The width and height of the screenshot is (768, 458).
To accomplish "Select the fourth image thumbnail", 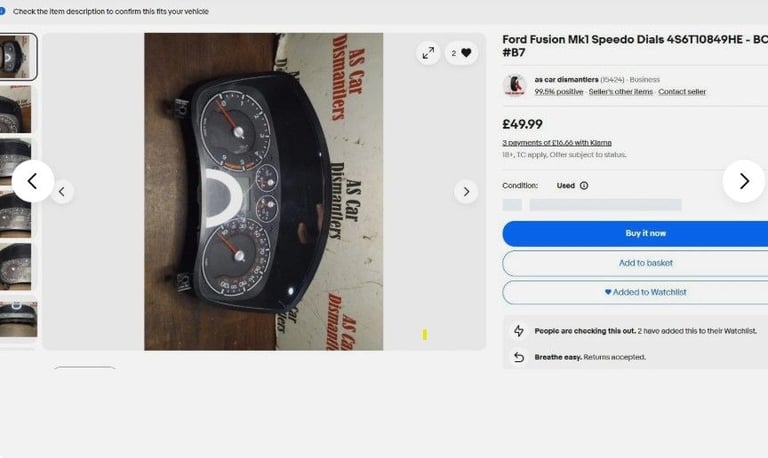I will coord(16,215).
